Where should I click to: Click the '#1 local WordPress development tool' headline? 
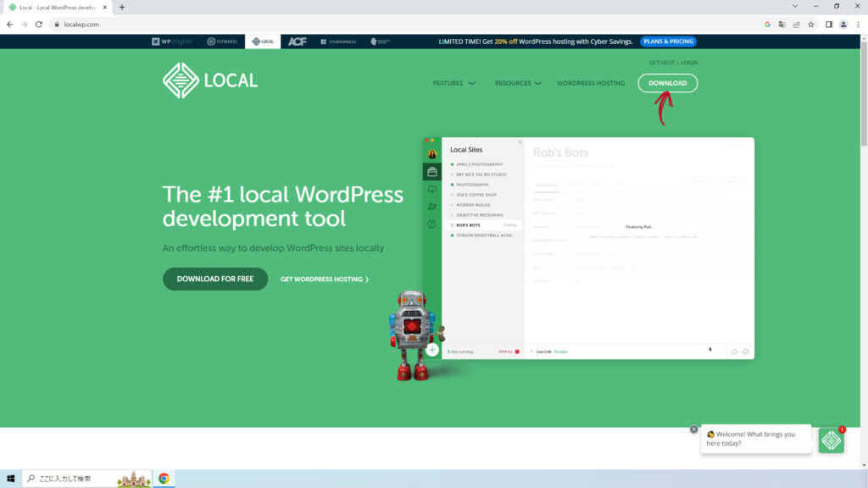pyautogui.click(x=283, y=207)
